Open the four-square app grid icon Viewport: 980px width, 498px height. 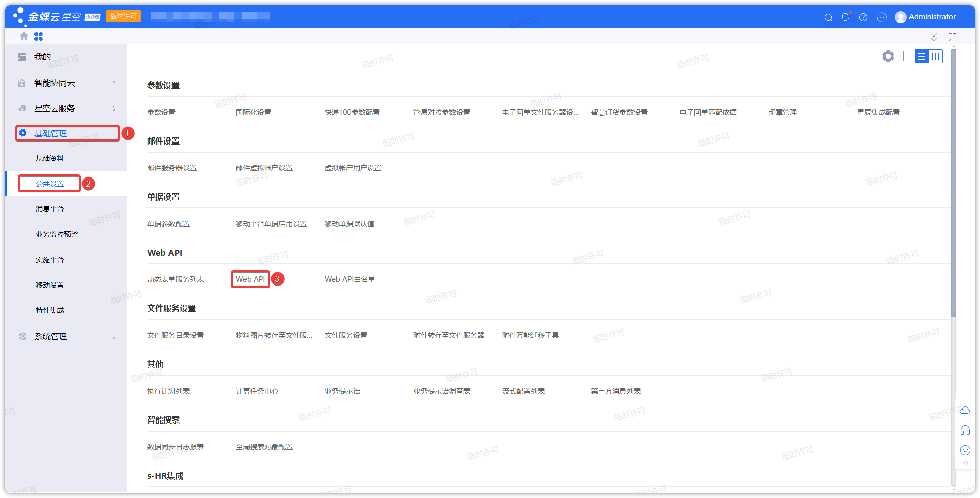39,37
